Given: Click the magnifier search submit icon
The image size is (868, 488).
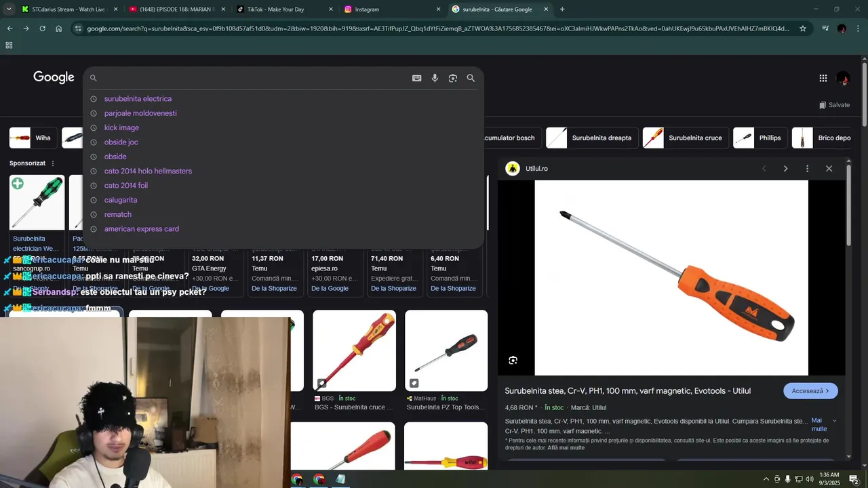Looking at the screenshot, I should coord(471,78).
